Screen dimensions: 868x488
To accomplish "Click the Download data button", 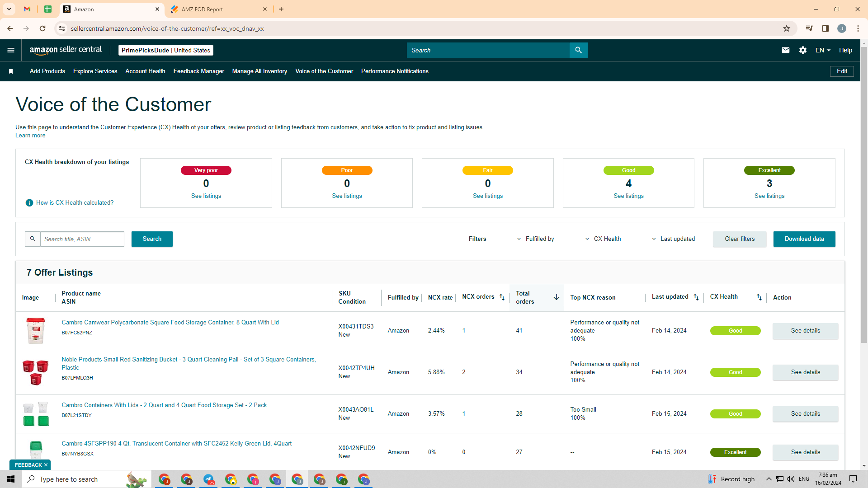I will pyautogui.click(x=804, y=239).
